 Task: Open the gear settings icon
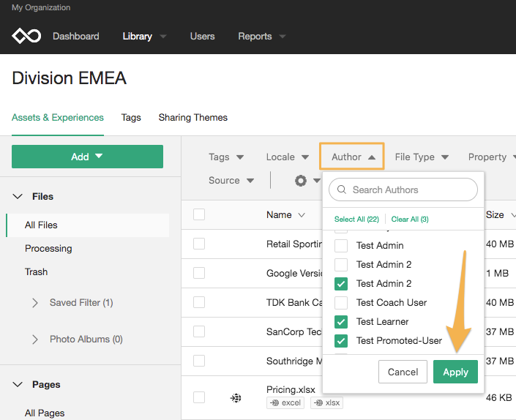tap(301, 181)
